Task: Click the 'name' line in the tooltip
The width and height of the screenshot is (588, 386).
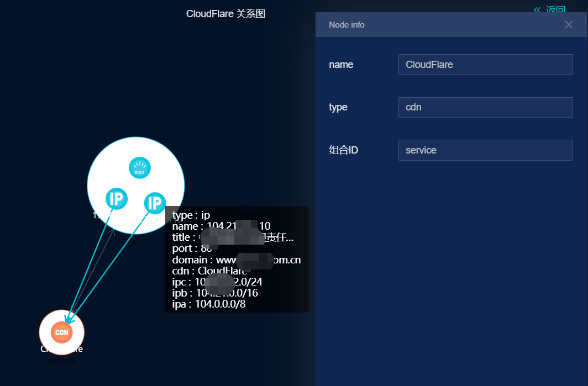Action: (x=221, y=226)
